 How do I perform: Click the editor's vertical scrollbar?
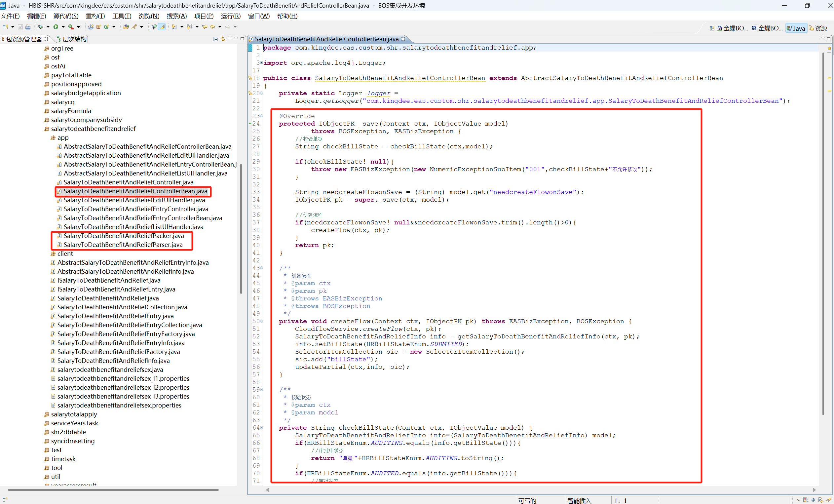pos(823,234)
